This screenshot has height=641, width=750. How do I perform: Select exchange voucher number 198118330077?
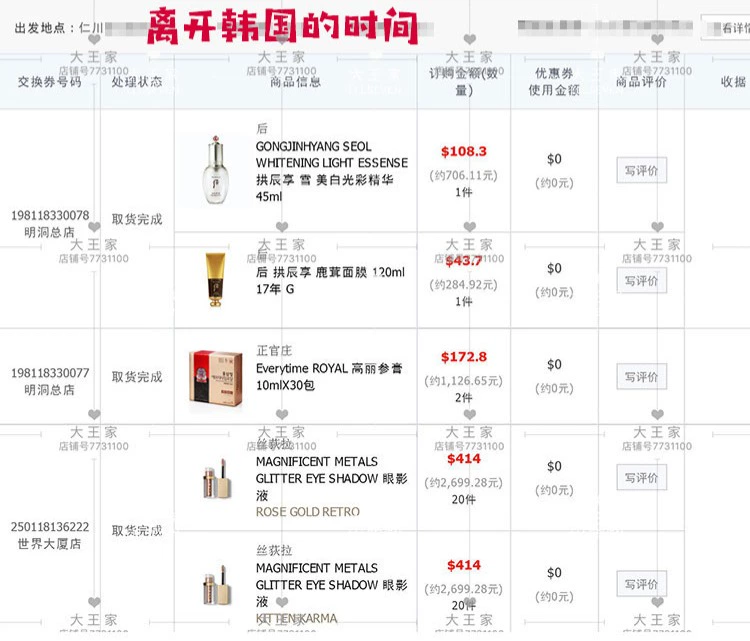(50, 373)
